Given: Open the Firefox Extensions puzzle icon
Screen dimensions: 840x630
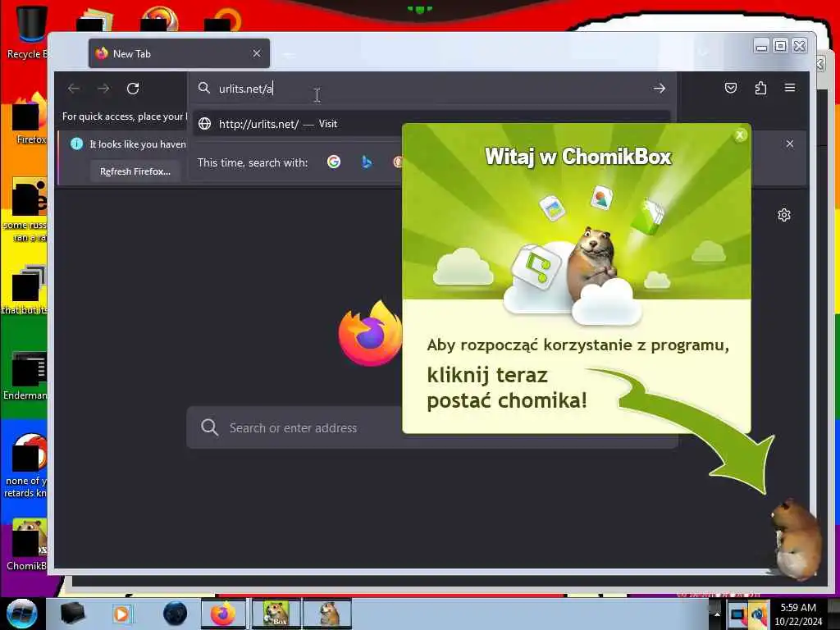Looking at the screenshot, I should click(x=760, y=88).
